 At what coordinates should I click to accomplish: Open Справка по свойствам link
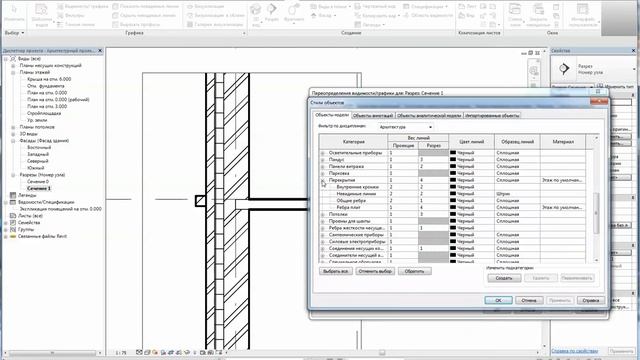(574, 351)
